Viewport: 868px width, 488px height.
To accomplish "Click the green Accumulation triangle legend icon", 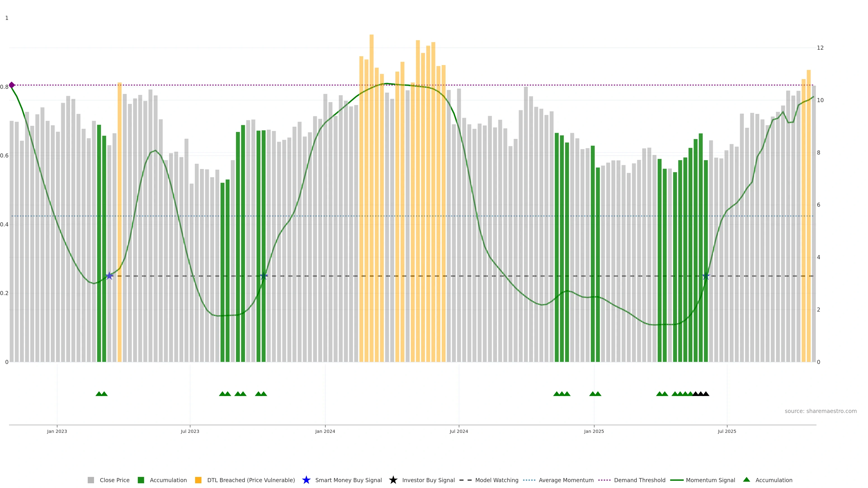I will click(746, 480).
